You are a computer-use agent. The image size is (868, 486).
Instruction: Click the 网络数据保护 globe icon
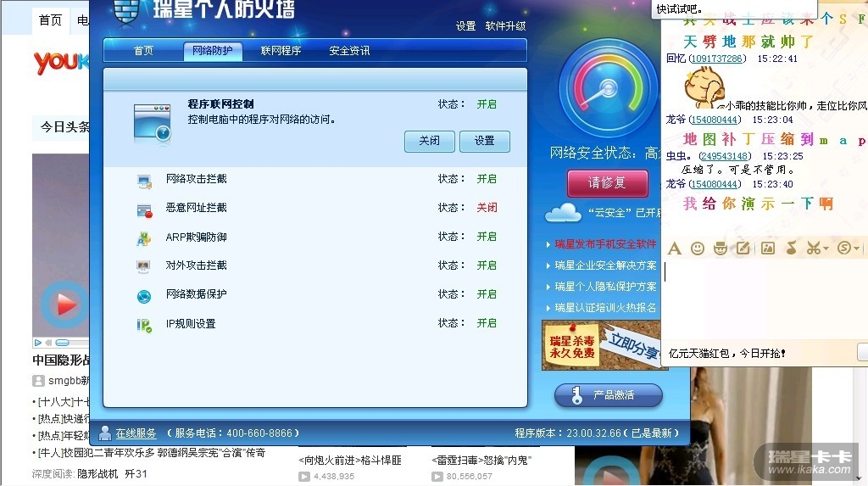[x=144, y=297]
